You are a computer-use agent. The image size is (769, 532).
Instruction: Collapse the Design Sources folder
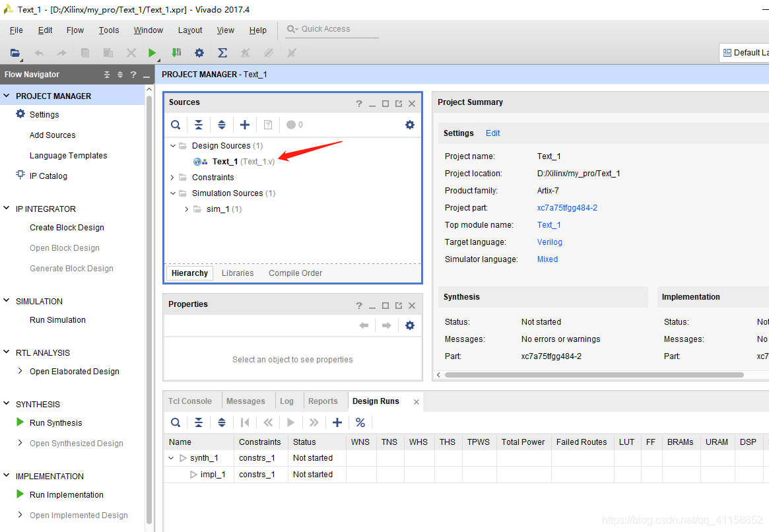173,146
